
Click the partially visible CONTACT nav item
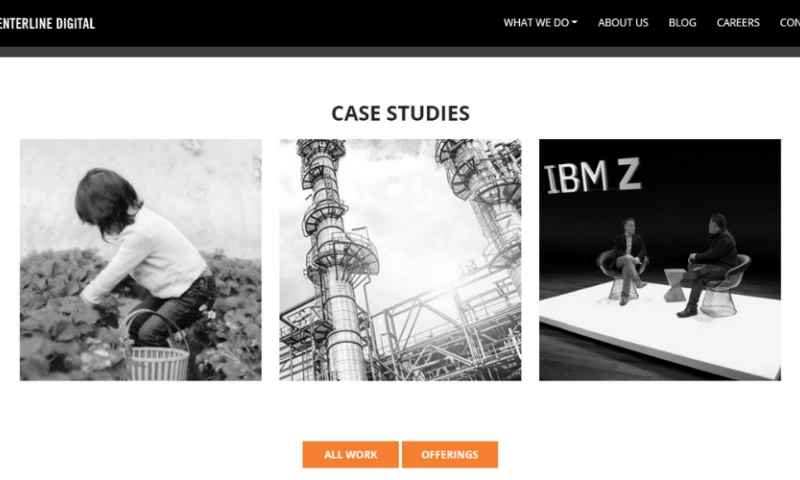coord(790,22)
